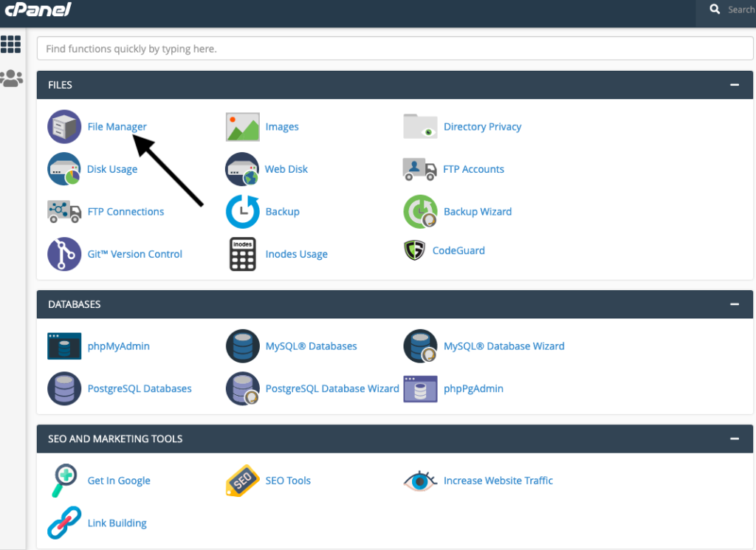Image resolution: width=756 pixels, height=550 pixels.
Task: Open the SEO Tools link
Action: pyautogui.click(x=289, y=481)
